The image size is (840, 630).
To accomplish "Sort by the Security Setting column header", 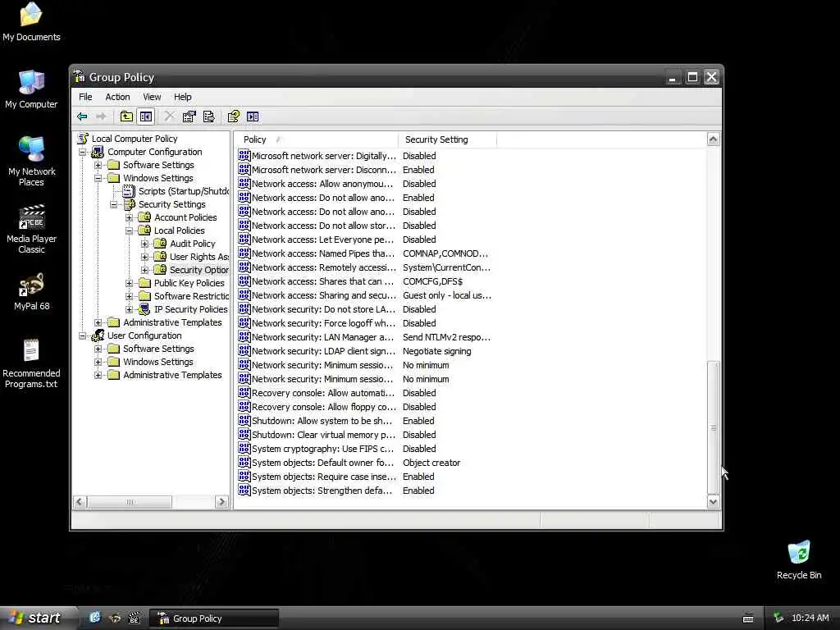I will pos(447,139).
